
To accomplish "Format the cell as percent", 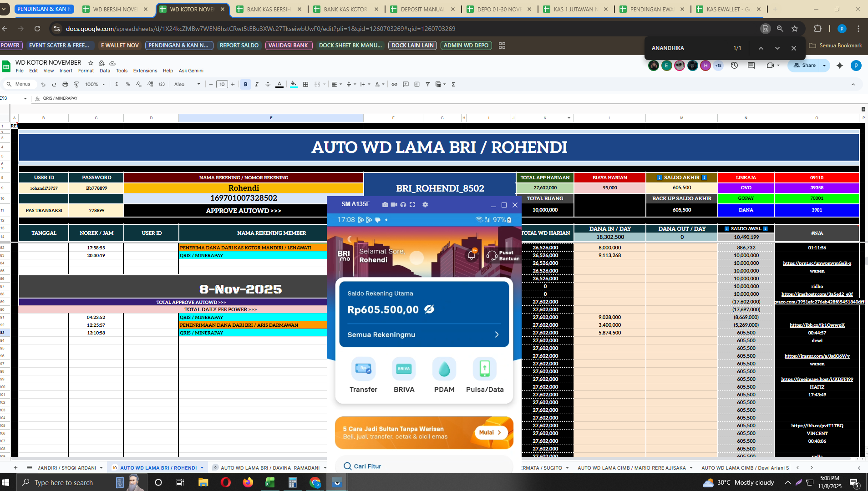I will [x=128, y=84].
